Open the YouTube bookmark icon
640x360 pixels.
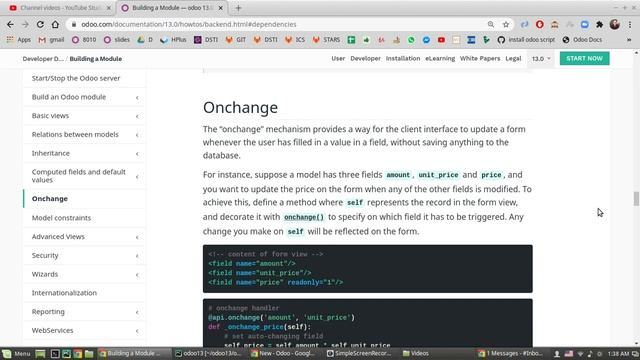(441, 40)
